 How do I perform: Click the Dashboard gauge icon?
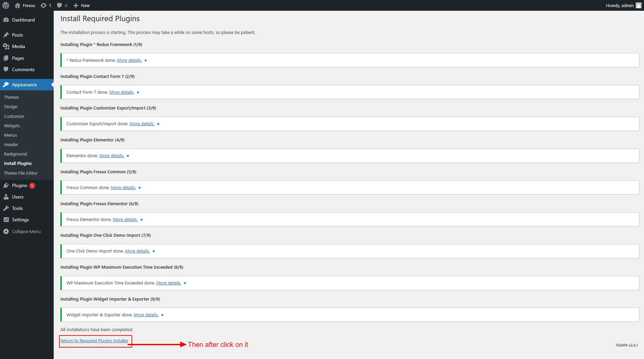point(6,20)
